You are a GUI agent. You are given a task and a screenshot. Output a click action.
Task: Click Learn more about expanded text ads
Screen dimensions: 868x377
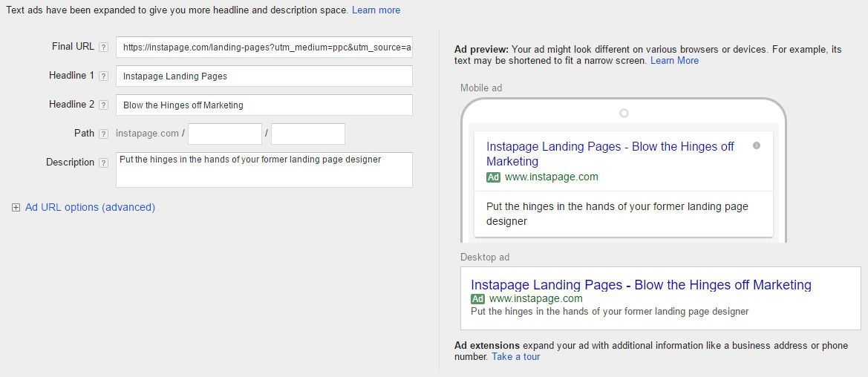376,10
